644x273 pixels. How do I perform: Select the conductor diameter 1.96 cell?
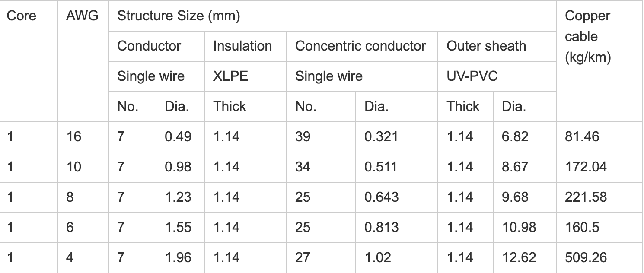pos(178,258)
